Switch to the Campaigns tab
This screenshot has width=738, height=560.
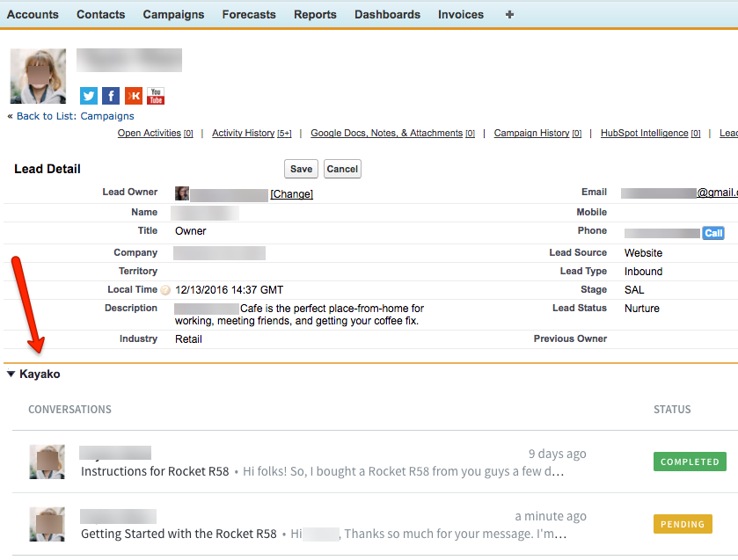[x=173, y=14]
